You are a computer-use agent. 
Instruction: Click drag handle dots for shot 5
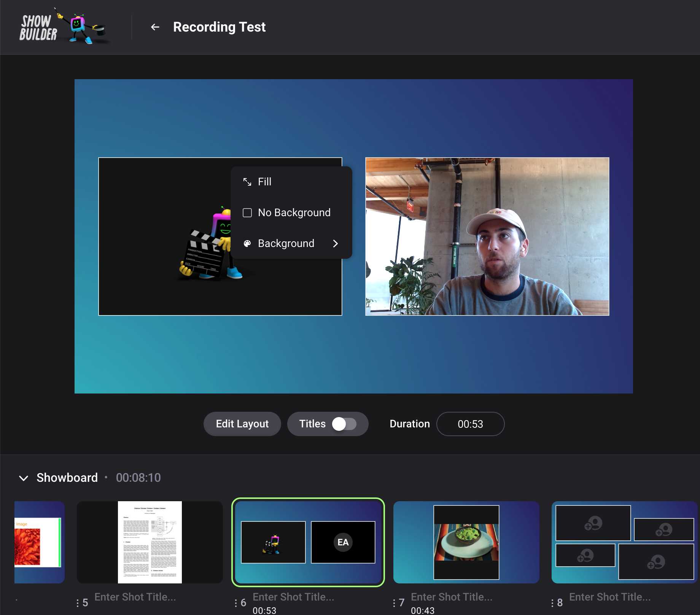click(78, 603)
